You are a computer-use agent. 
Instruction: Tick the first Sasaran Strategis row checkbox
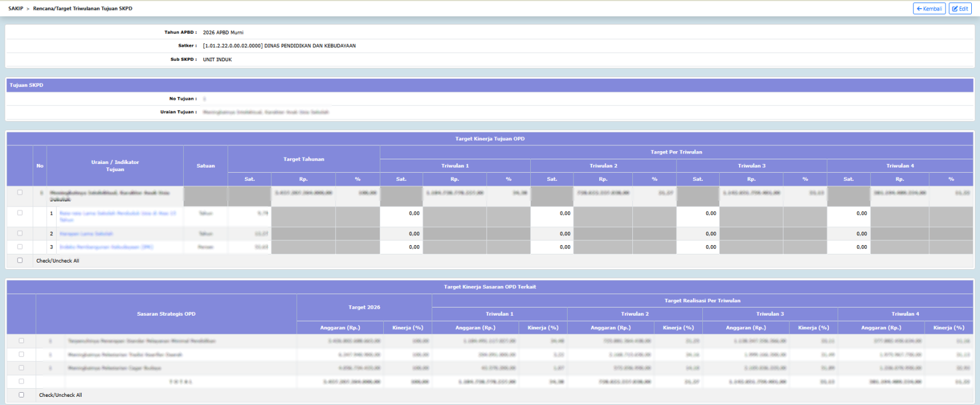pyautogui.click(x=22, y=341)
